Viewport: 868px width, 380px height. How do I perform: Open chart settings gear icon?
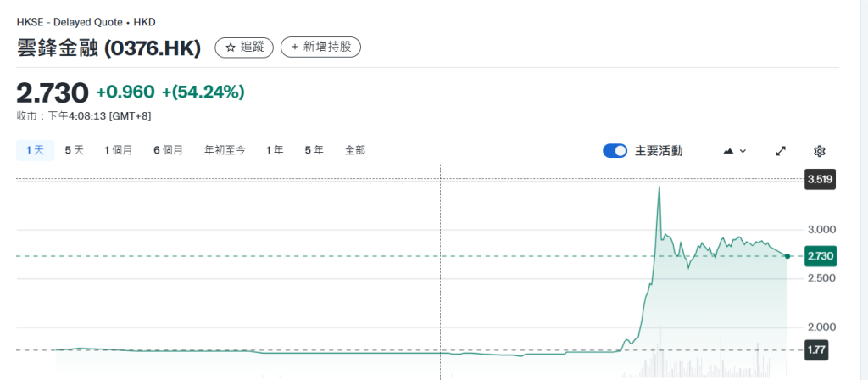pos(820,151)
